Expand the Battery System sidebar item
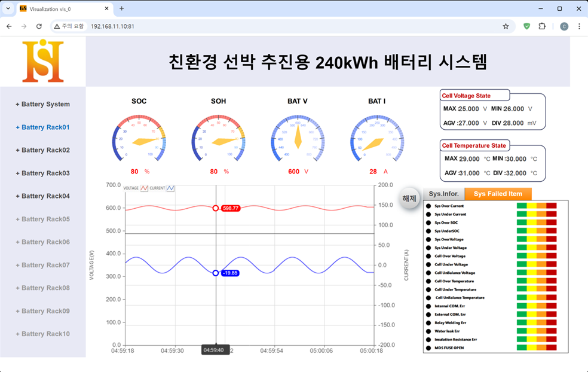This screenshot has width=588, height=372. (x=42, y=104)
